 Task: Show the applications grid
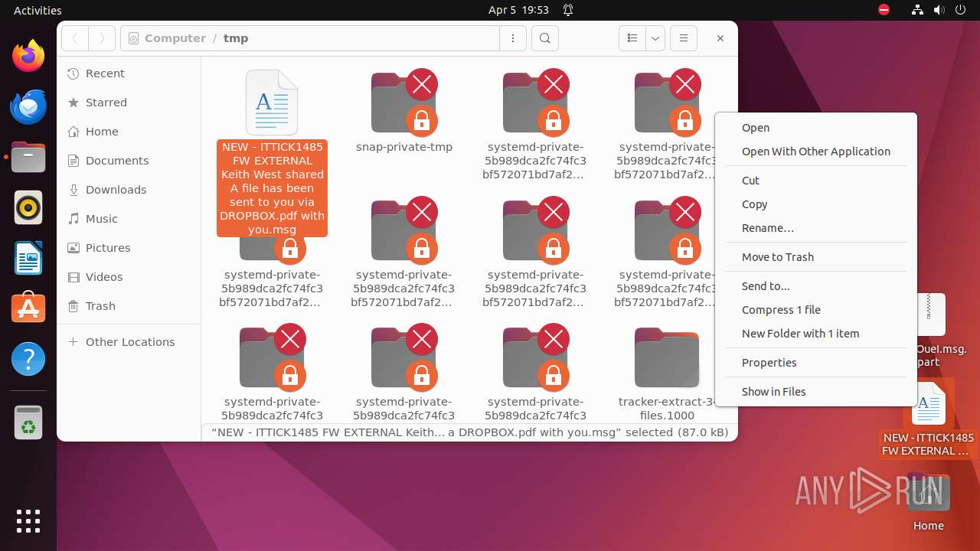tap(28, 521)
